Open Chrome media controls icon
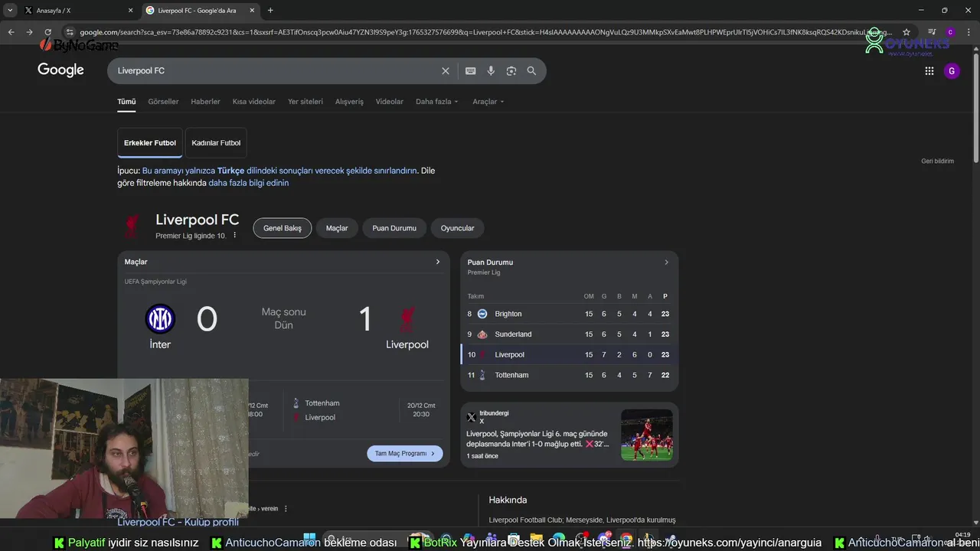Image resolution: width=980 pixels, height=551 pixels. click(x=932, y=32)
